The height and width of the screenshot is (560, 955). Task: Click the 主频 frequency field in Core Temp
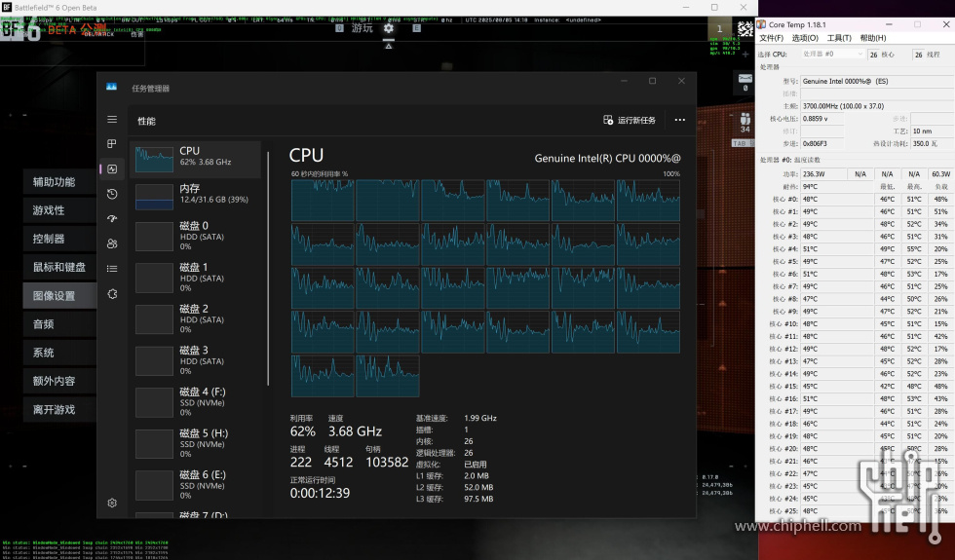876,106
